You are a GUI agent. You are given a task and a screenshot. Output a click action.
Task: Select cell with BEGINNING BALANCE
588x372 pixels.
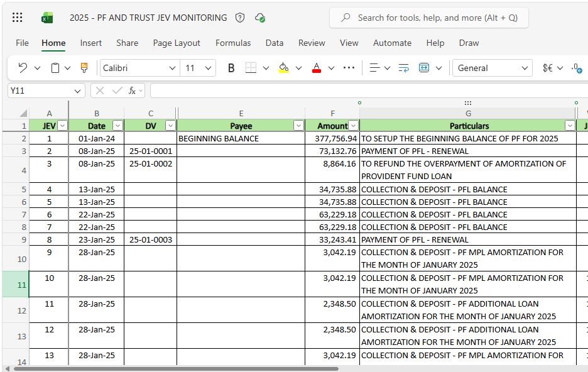click(241, 138)
